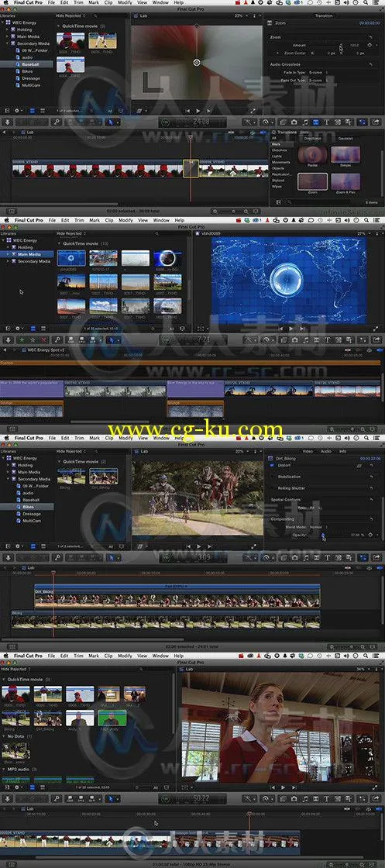Screen dimensions: 385x868
Task: Filter transitions by Dissolves category
Action: click(x=279, y=150)
